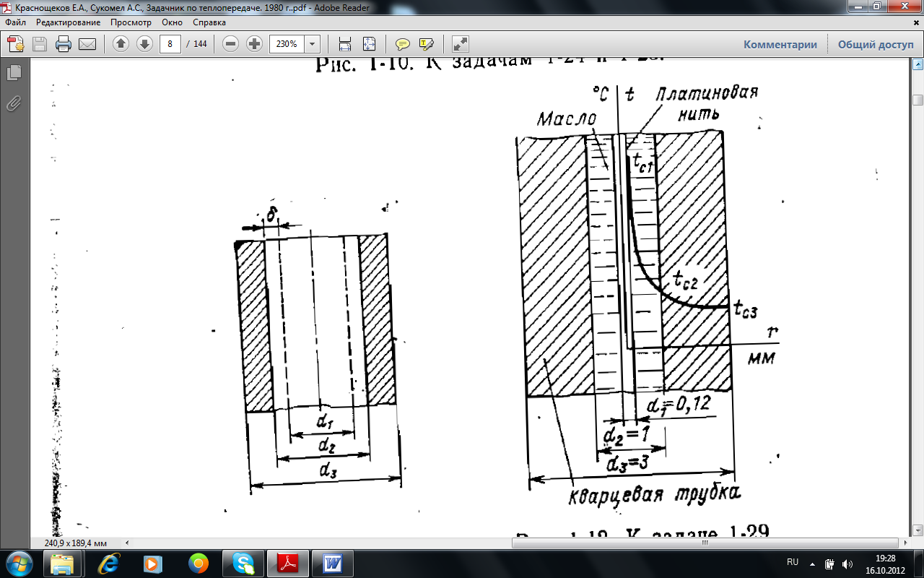924x578 pixels.
Task: Show hidden tray icons arrow
Action: click(813, 563)
